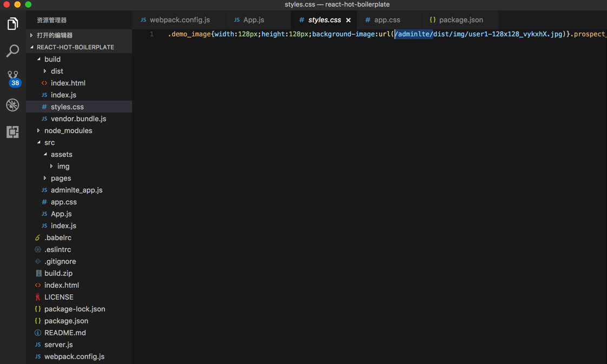
Task: Expand the node_modules folder arrow
Action: pyautogui.click(x=38, y=131)
